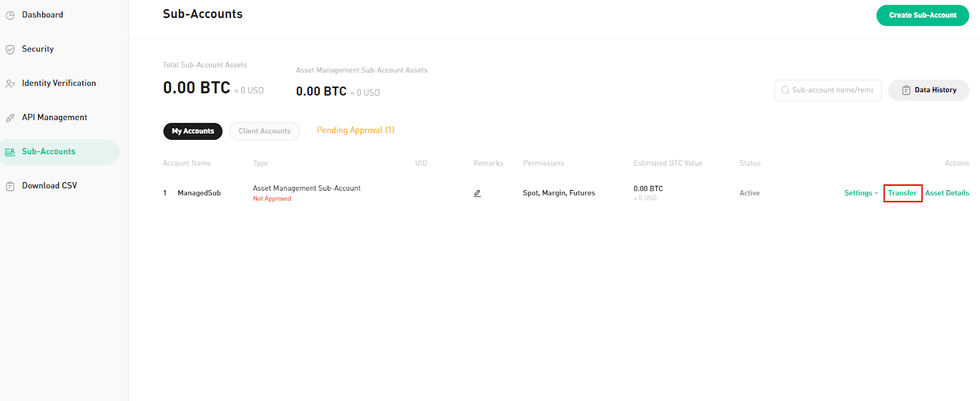Click the UID column header
Viewport: 980px width, 401px height.
coord(421,163)
